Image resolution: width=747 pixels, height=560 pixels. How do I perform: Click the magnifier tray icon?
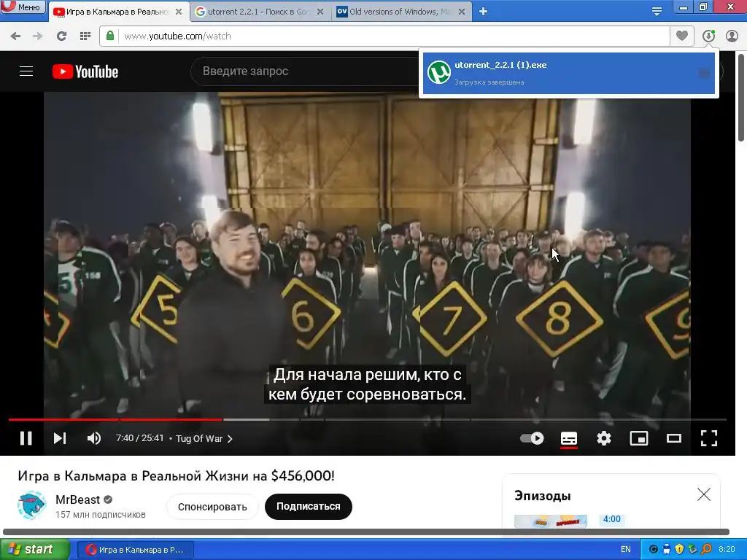click(705, 550)
